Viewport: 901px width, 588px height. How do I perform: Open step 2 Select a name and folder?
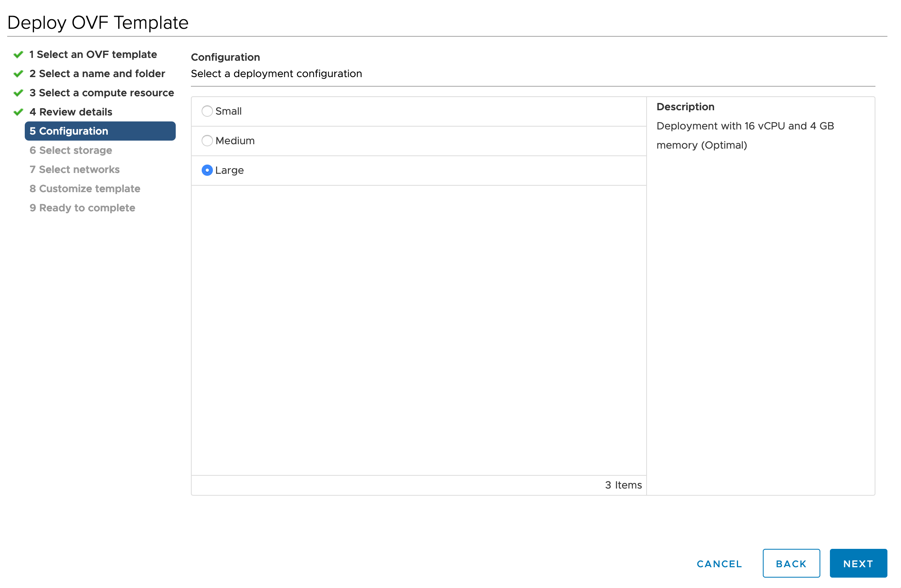pos(97,73)
